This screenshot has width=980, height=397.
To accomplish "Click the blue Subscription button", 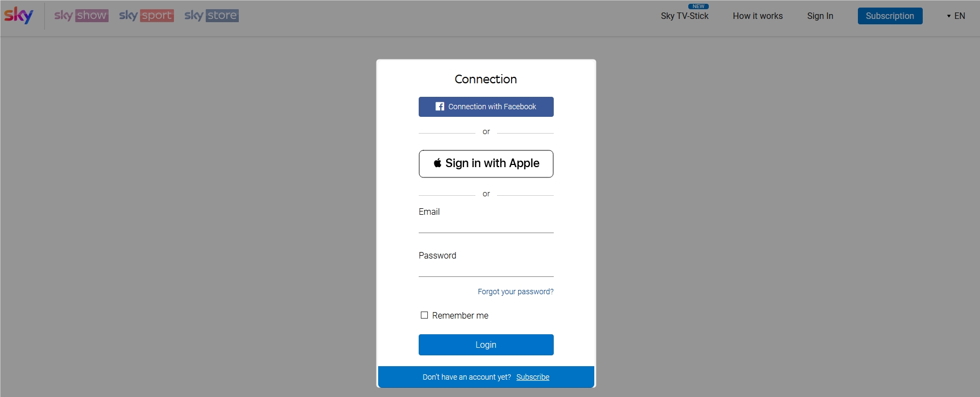I will pyautogui.click(x=890, y=16).
